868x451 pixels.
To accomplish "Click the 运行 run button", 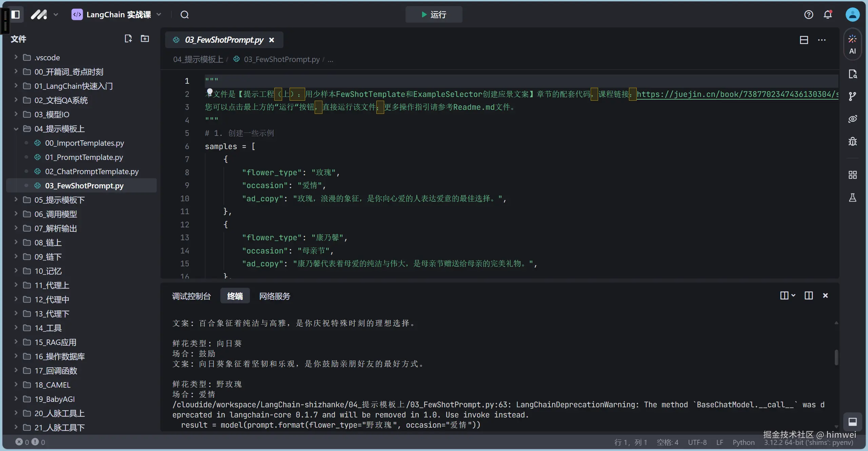I will click(x=434, y=15).
